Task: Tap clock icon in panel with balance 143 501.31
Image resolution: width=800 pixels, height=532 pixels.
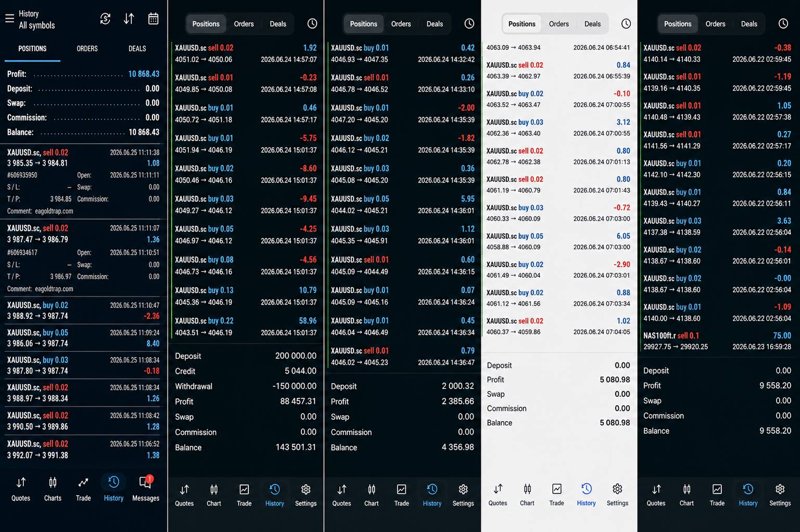Action: click(312, 23)
